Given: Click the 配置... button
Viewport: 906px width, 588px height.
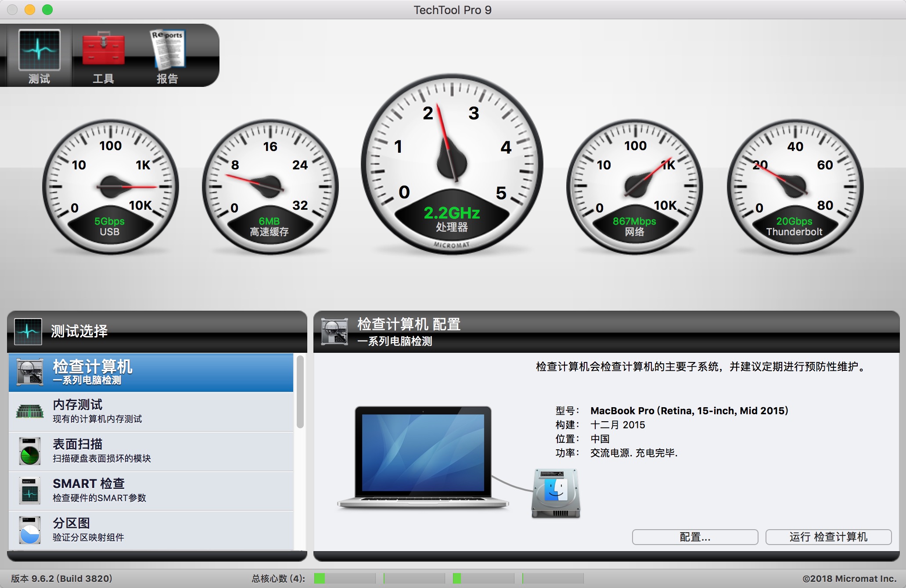Looking at the screenshot, I should point(695,537).
